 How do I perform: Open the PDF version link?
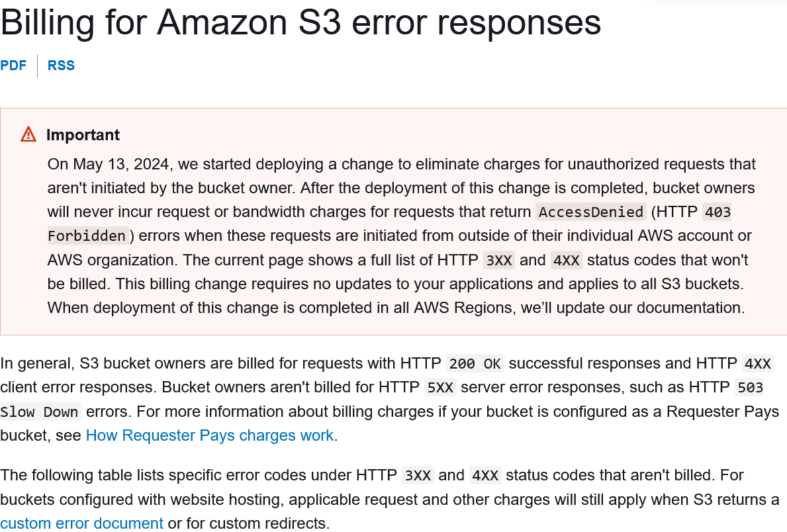point(13,66)
